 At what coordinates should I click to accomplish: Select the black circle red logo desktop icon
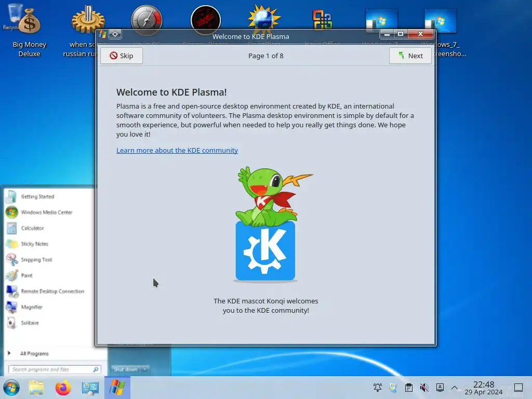point(206,20)
